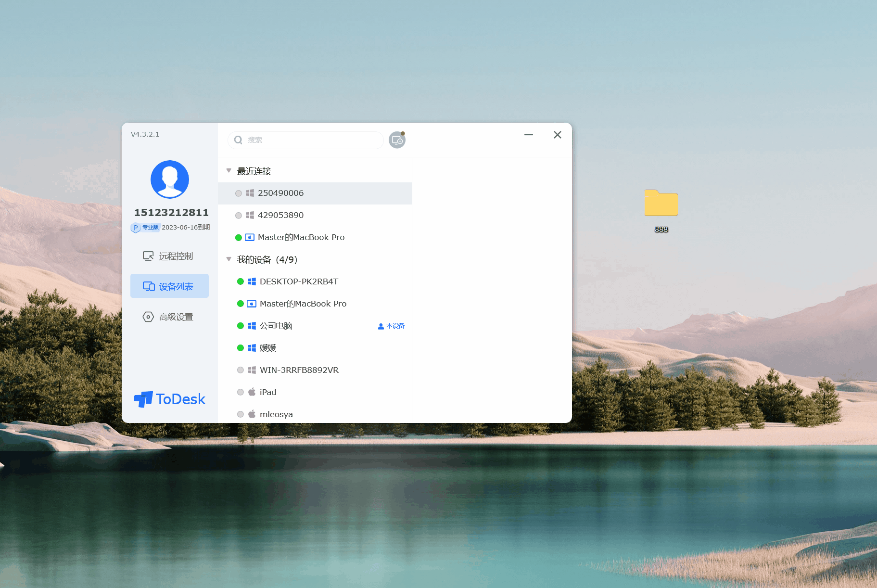Click the user avatar icon
The height and width of the screenshot is (588, 877).
169,179
